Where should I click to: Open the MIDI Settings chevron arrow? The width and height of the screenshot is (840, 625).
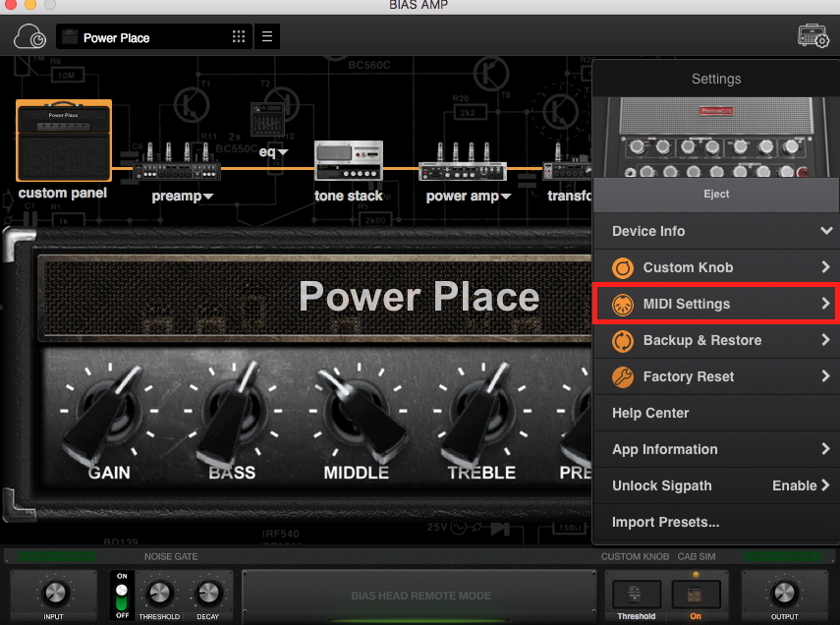click(825, 304)
